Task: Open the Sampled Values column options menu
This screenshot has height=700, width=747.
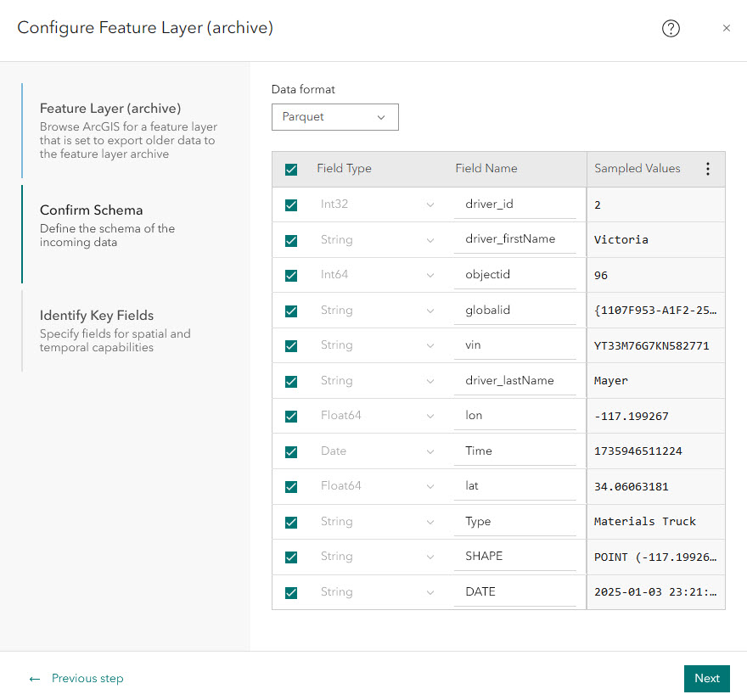Action: (x=708, y=169)
